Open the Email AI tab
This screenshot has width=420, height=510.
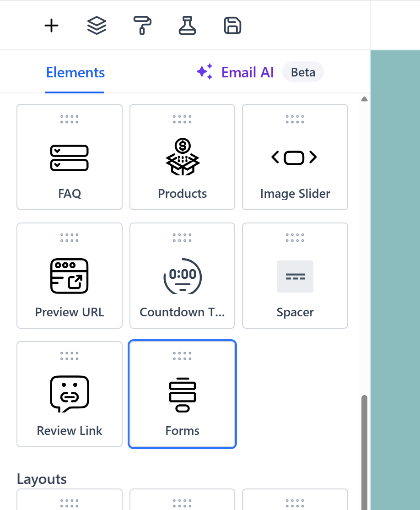pyautogui.click(x=247, y=72)
